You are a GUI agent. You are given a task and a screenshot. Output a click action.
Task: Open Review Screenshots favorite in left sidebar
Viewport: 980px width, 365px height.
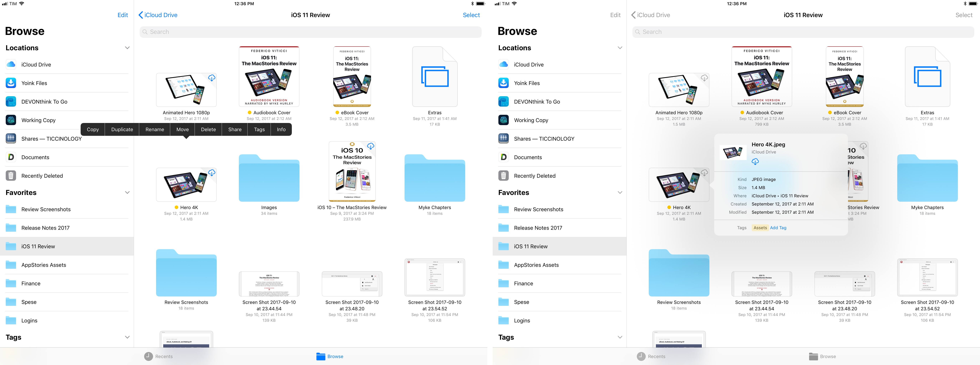pyautogui.click(x=67, y=209)
